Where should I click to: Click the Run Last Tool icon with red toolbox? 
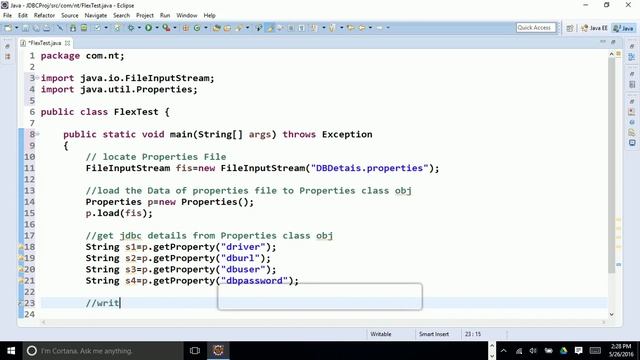pos(166,28)
